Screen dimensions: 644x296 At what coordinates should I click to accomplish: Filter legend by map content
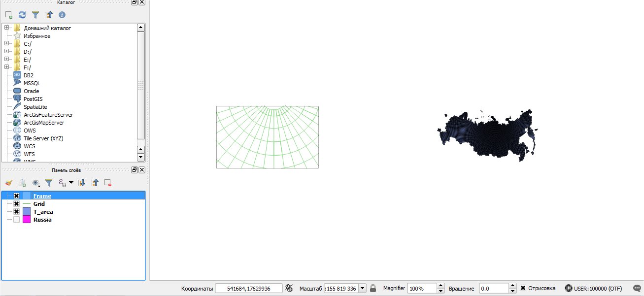click(x=49, y=183)
